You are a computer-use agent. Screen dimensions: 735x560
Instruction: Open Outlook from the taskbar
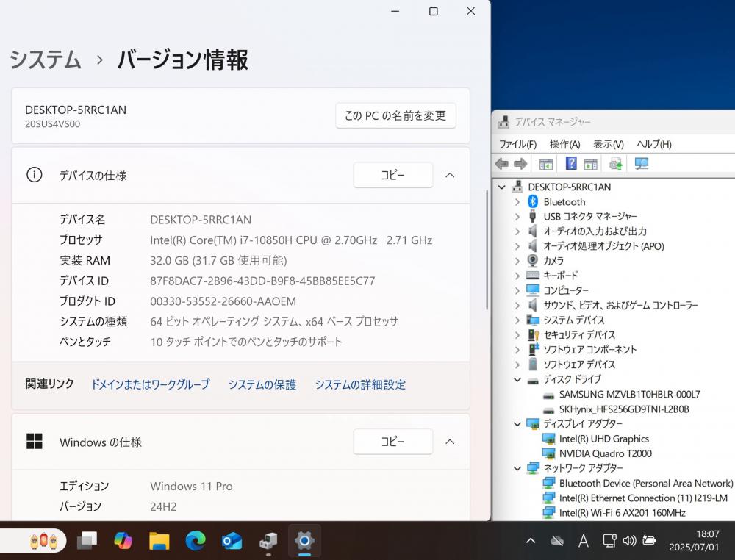pos(232,541)
